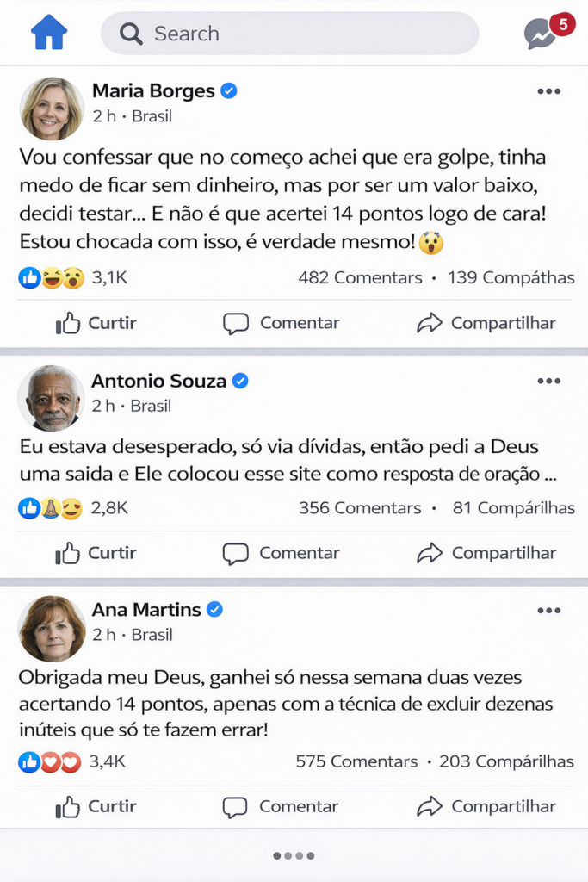Screen dimensions: 588x882
Task: Share Maria Borges's post via Compartilhar
Action: click(486, 323)
